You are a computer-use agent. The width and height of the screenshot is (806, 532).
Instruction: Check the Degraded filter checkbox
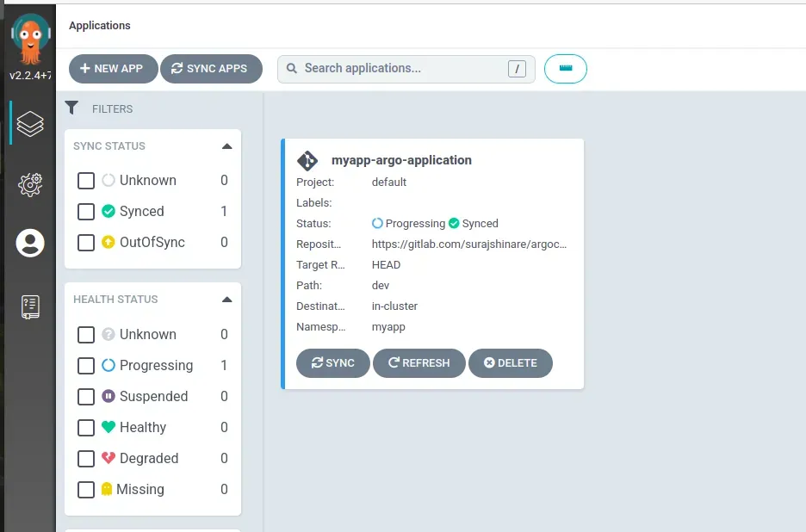tap(86, 459)
